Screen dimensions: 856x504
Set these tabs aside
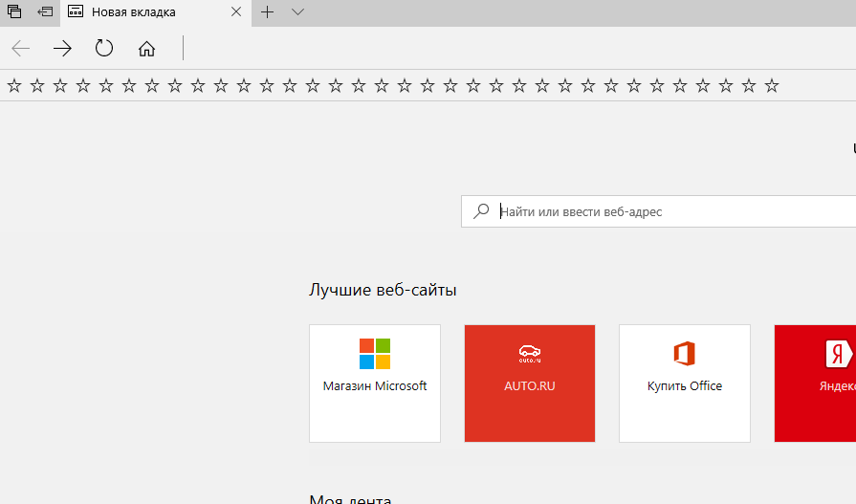(45, 12)
